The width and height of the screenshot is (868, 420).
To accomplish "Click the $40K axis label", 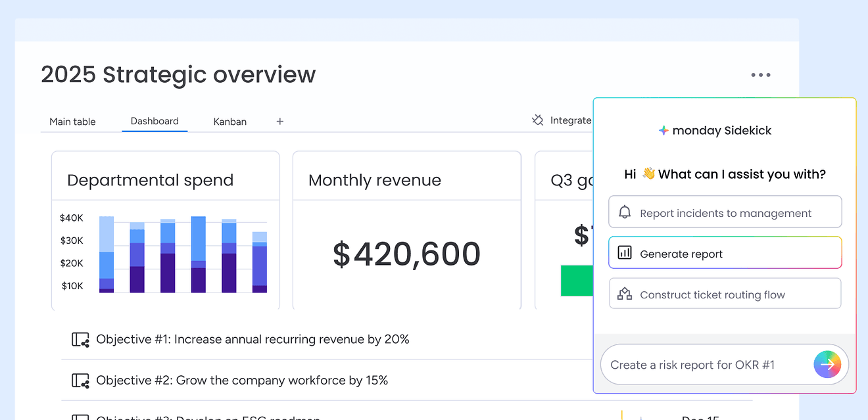I will point(72,218).
